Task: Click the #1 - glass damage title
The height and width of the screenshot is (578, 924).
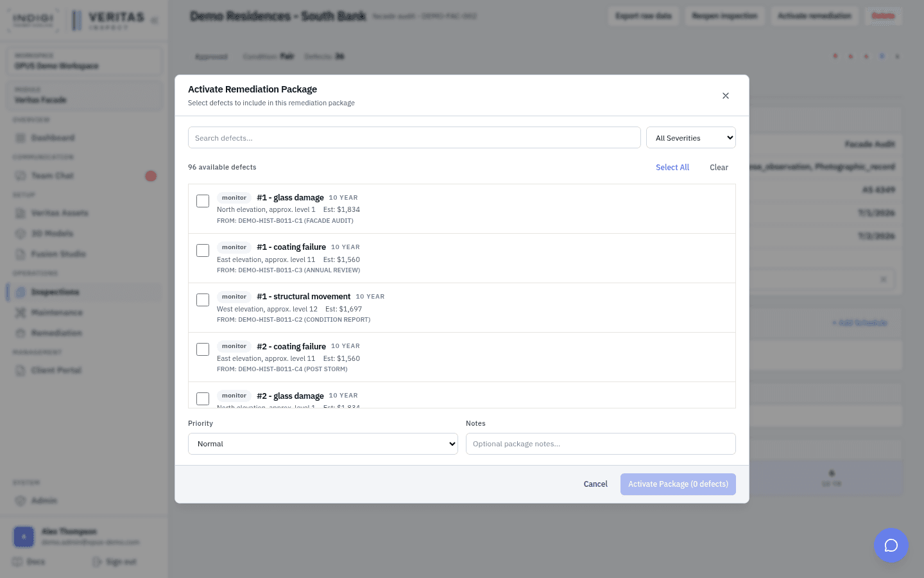Action: [x=290, y=198]
